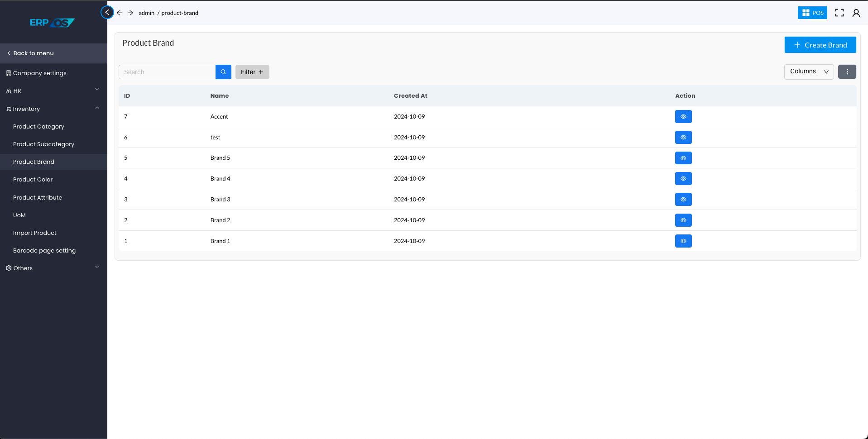
Task: Open Product Attribute page
Action: coord(38,197)
